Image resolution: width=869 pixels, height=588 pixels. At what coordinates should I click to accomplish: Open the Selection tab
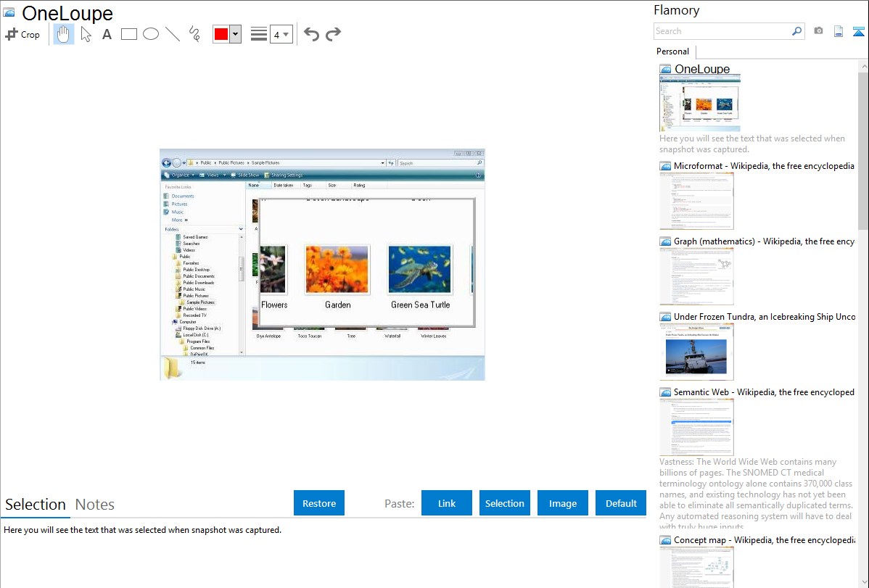(x=36, y=505)
